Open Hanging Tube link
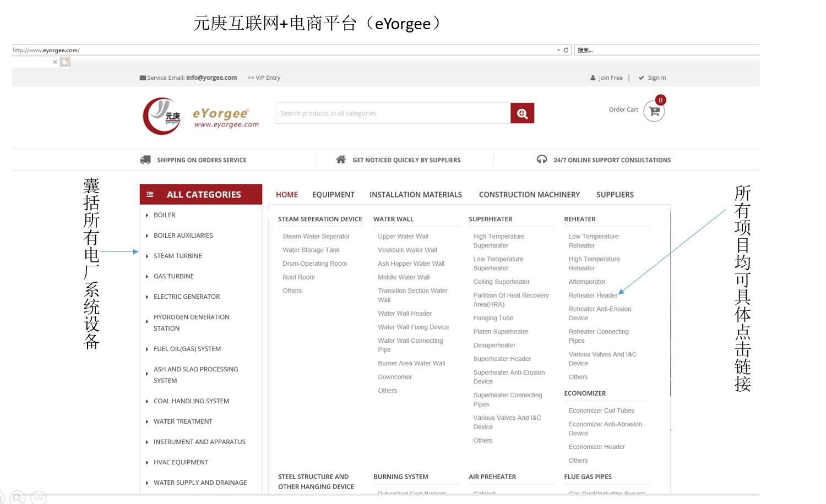 pos(493,318)
